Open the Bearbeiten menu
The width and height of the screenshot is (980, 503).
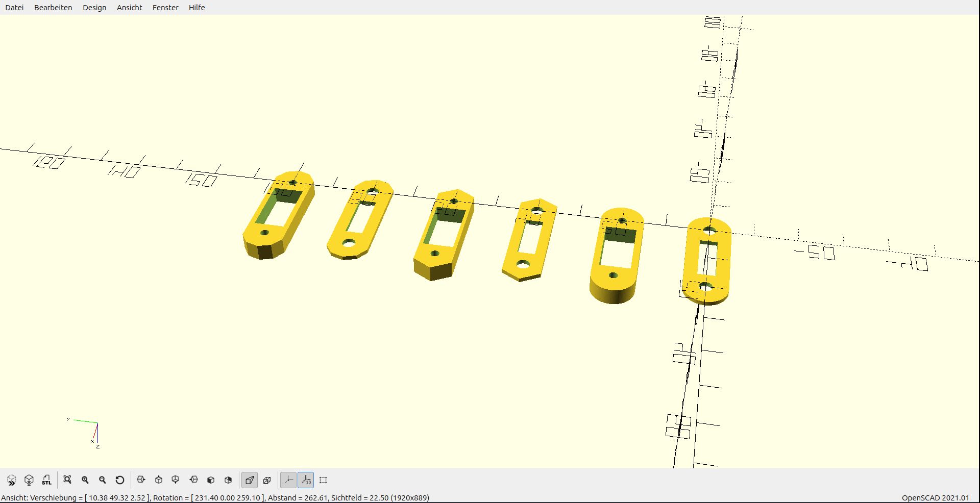pos(53,8)
